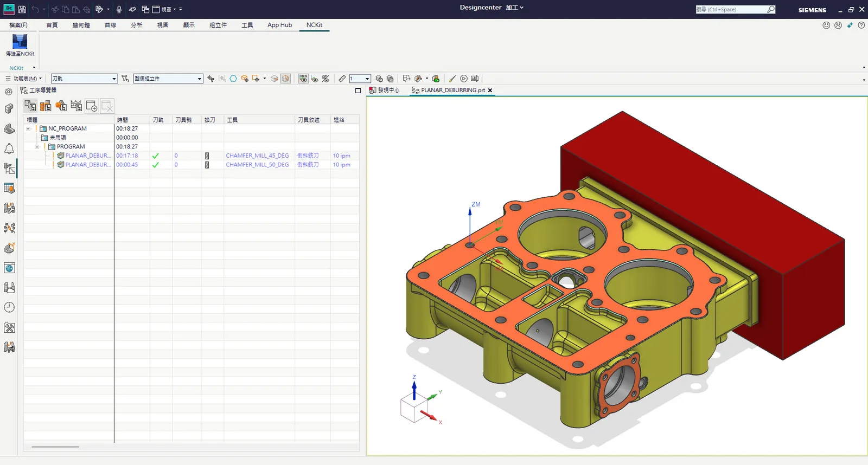Open the settings gear in left sidebar
868x465 pixels.
[x=9, y=92]
